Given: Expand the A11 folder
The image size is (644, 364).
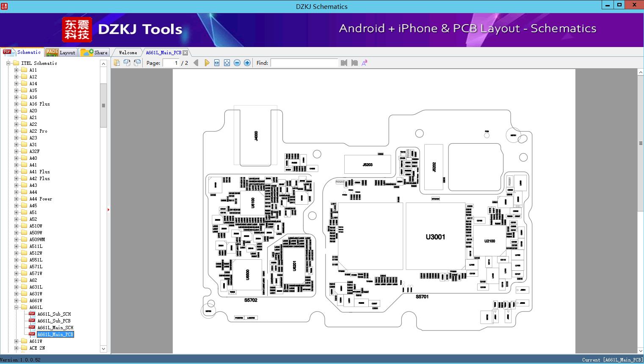Looking at the screenshot, I should pyautogui.click(x=17, y=70).
